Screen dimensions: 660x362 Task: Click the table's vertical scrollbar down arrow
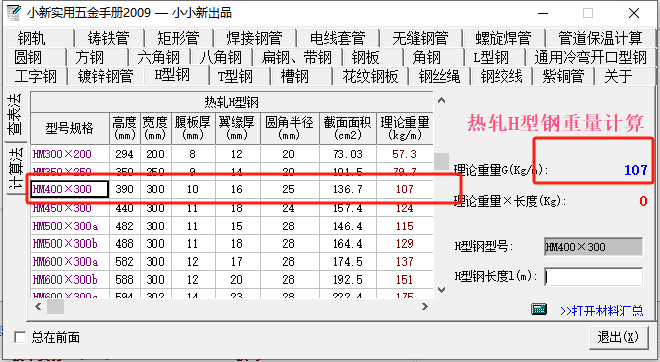[441, 290]
